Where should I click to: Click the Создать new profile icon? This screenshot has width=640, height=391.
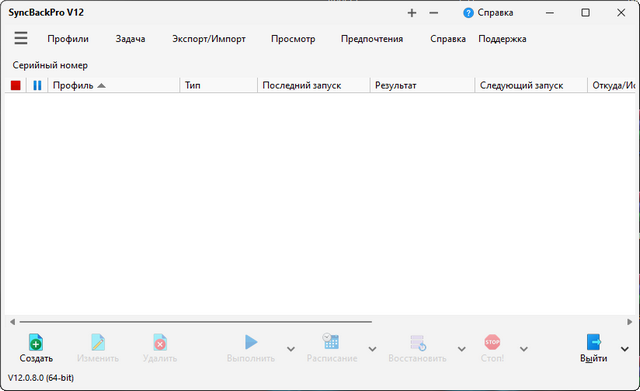point(36,342)
